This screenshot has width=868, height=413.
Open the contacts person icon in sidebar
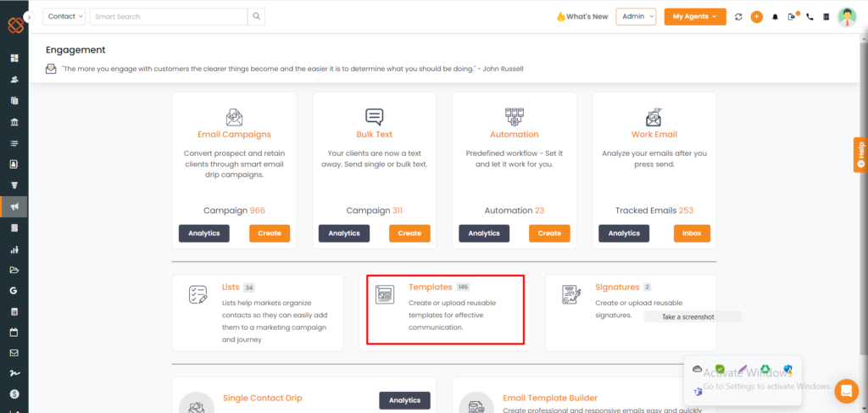(x=14, y=79)
